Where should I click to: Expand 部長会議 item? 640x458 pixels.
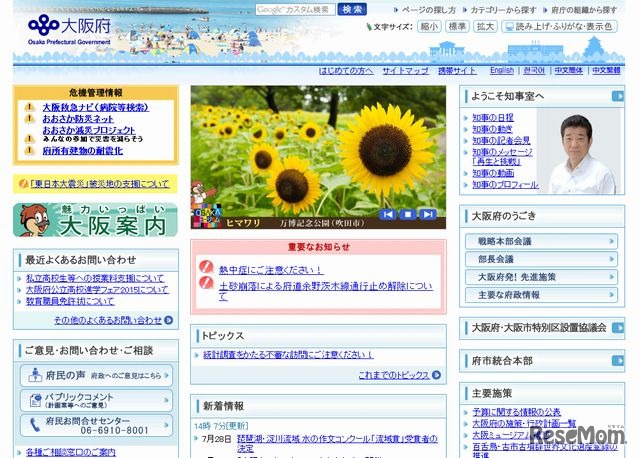(541, 259)
